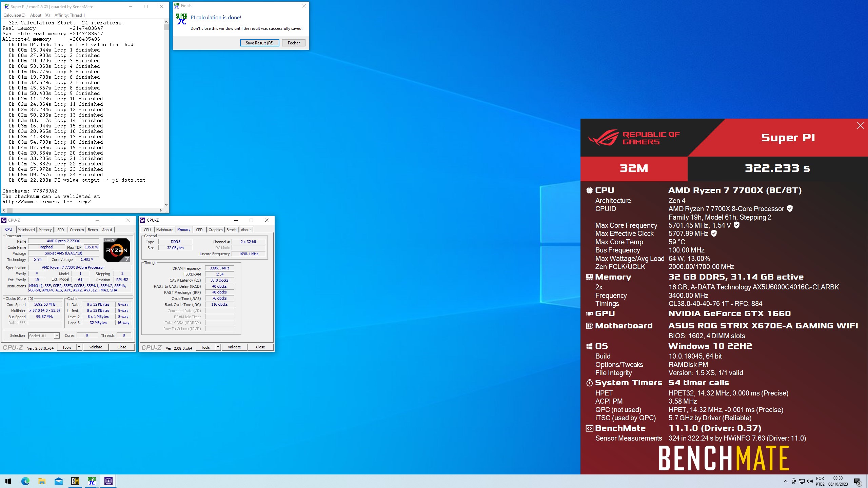Screen dimensions: 868x488
Task: Click Validate in left CPU-Z
Action: [x=96, y=347]
